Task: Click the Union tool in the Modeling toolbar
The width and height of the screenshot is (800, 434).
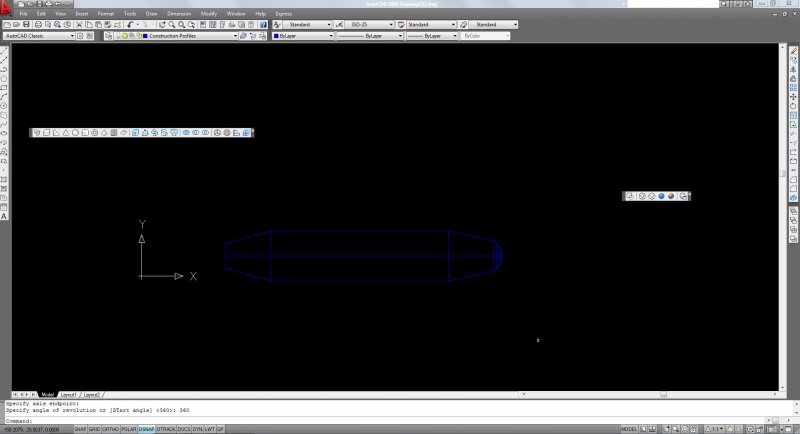Action: tap(186, 133)
